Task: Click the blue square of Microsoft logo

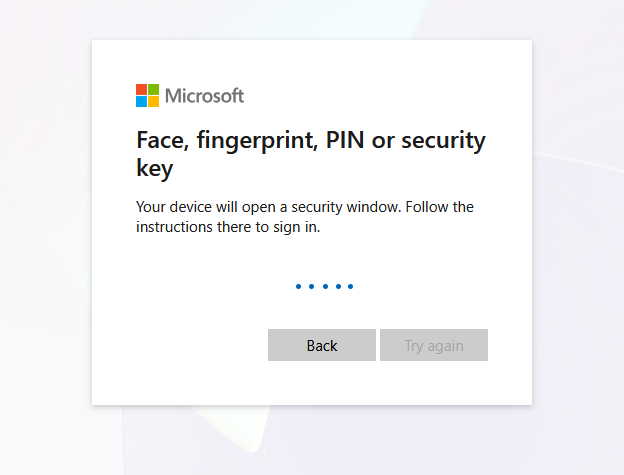Action: pos(141,102)
